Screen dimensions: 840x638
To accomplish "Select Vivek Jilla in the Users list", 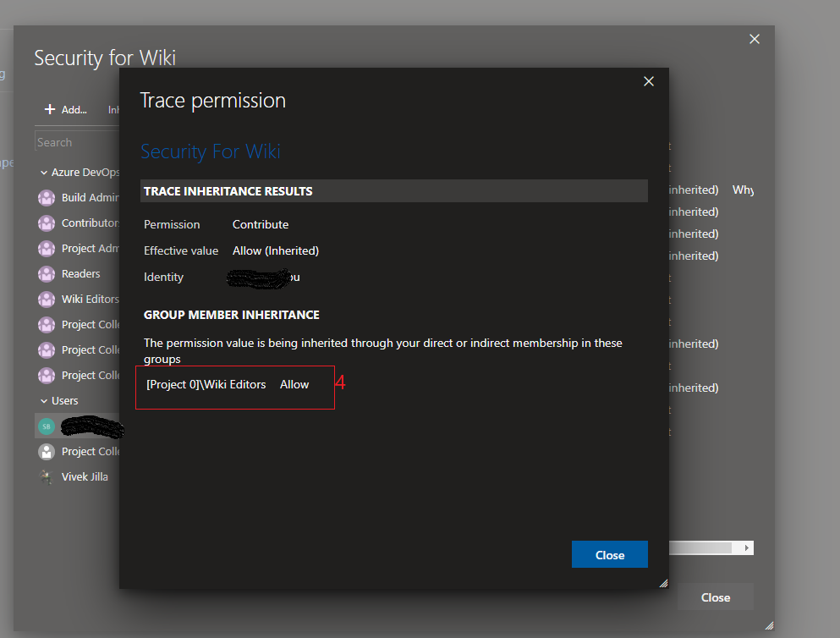I will click(85, 476).
